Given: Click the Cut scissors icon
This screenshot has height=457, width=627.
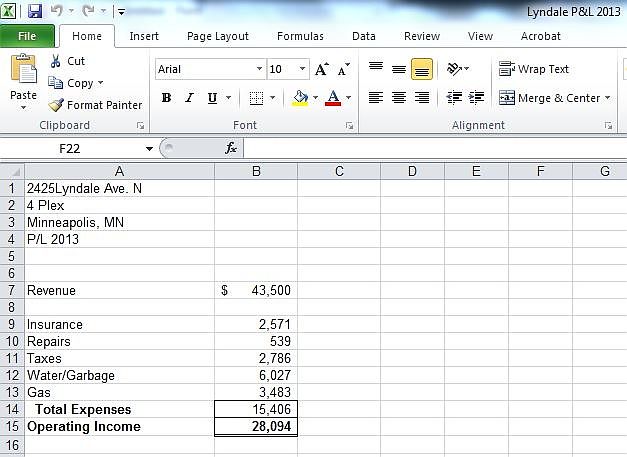Looking at the screenshot, I should click(55, 61).
